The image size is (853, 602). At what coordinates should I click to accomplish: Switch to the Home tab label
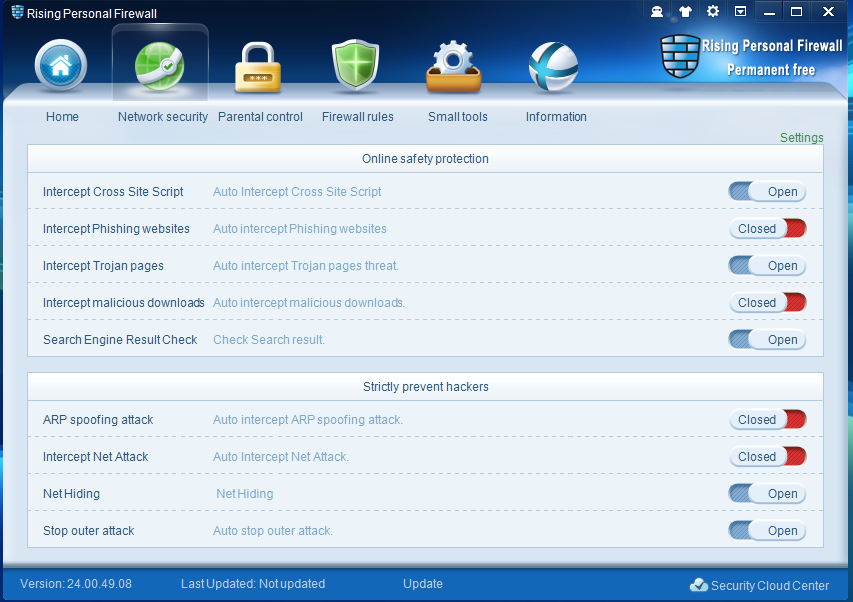[62, 116]
